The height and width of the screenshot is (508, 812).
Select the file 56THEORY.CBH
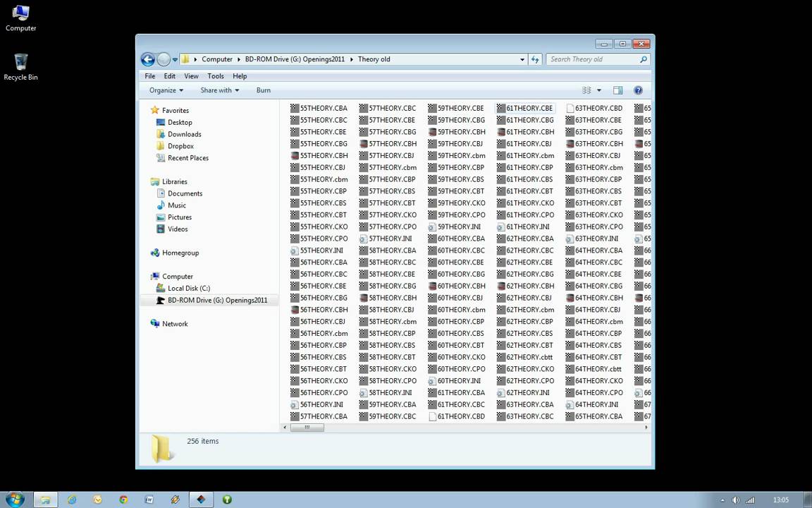tap(319, 310)
